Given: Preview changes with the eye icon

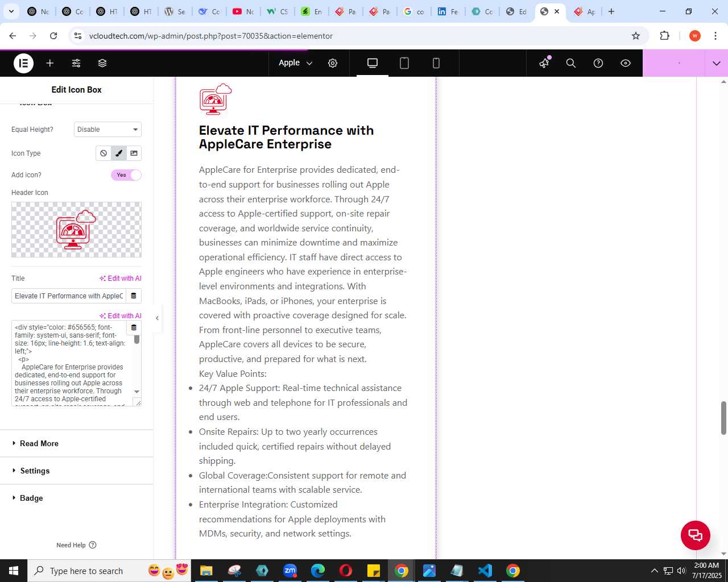Looking at the screenshot, I should pos(626,63).
